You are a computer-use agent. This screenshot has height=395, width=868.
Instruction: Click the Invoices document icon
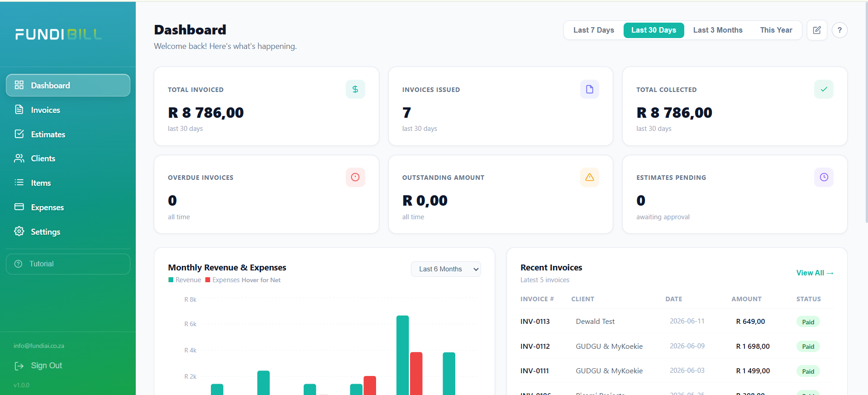(19, 109)
